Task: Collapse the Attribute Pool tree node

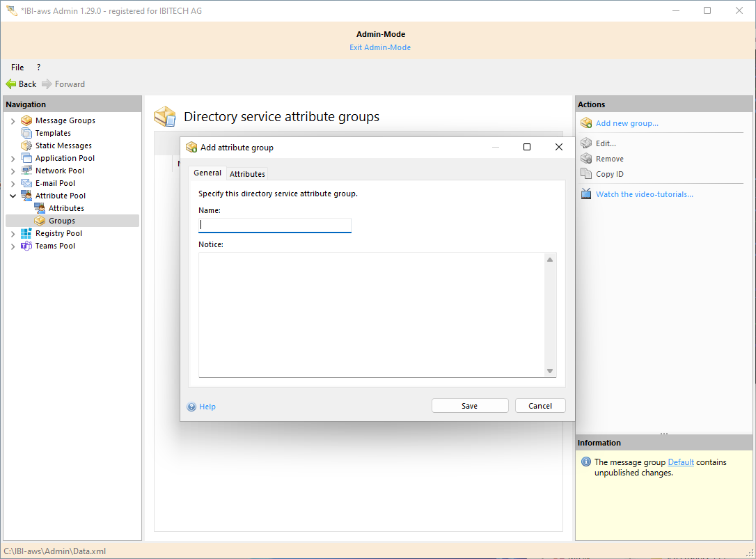Action: tap(13, 196)
